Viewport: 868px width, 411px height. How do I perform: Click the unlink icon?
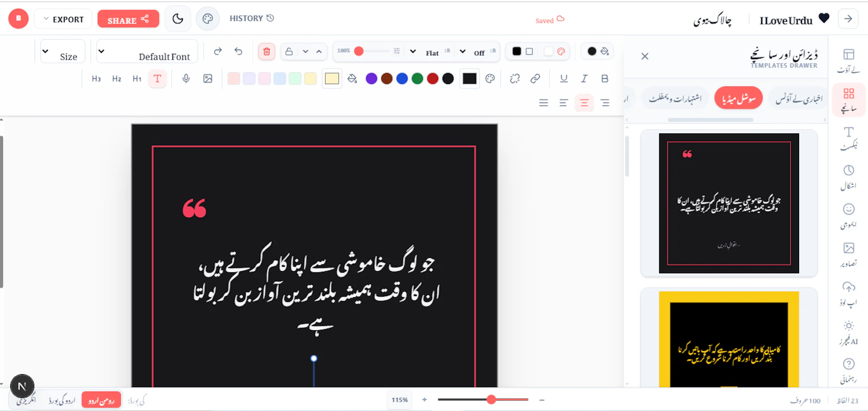[515, 79]
